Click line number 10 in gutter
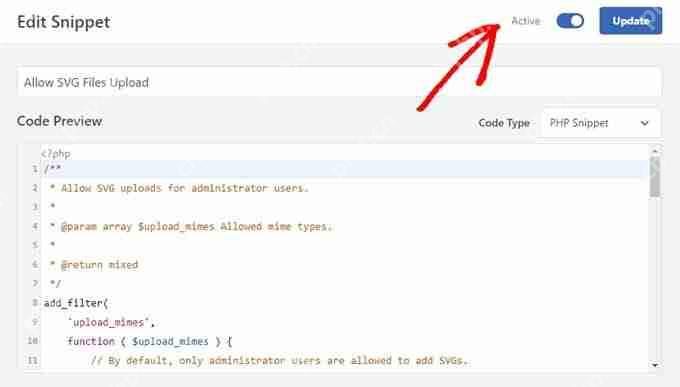Image resolution: width=680 pixels, height=387 pixels. point(33,341)
